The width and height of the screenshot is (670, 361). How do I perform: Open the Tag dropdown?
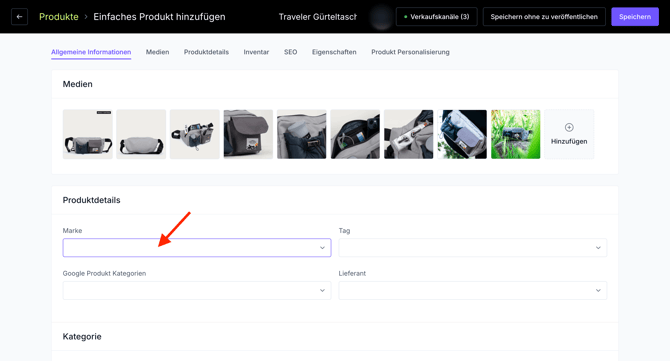473,248
